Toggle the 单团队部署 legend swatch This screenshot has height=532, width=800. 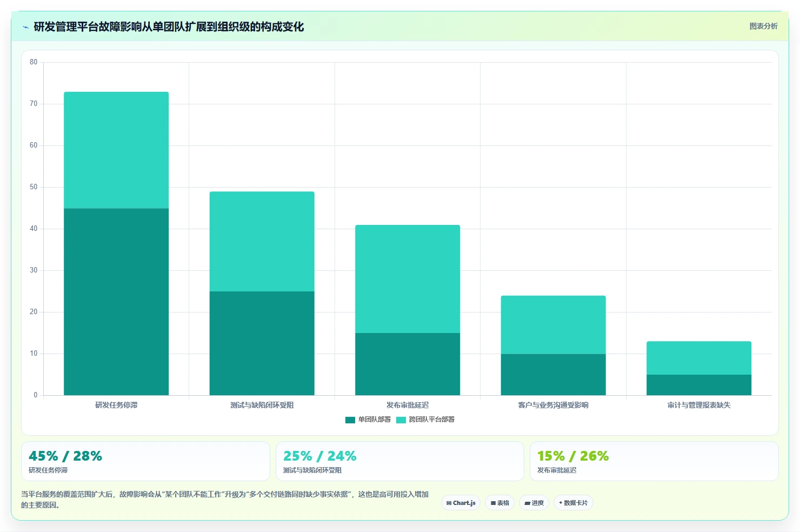350,420
